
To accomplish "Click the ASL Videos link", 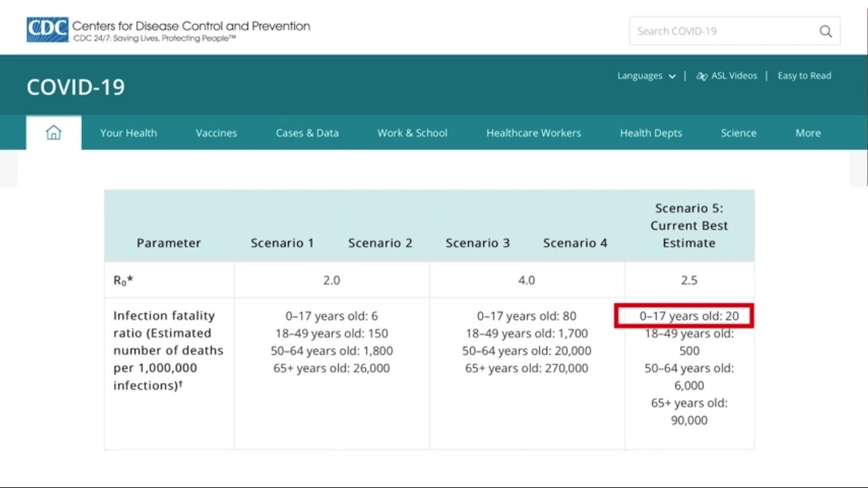I will pos(734,76).
